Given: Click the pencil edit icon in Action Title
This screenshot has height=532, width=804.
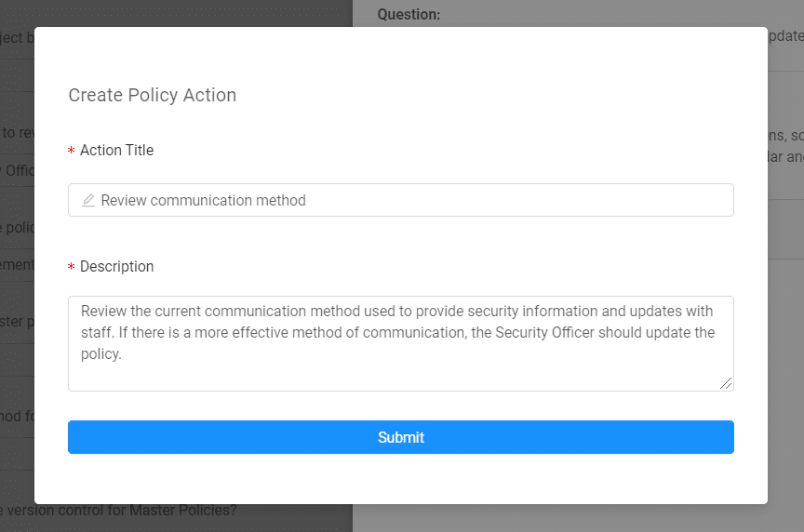Looking at the screenshot, I should (x=88, y=200).
